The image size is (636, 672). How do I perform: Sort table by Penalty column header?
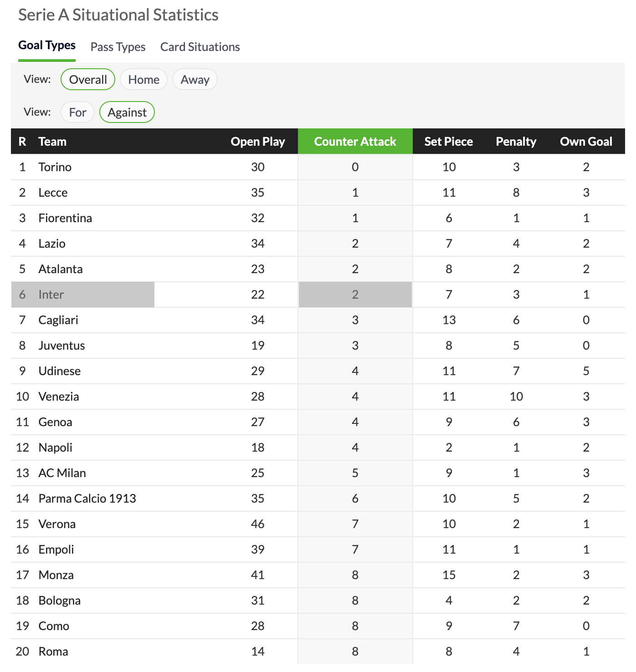[516, 142]
